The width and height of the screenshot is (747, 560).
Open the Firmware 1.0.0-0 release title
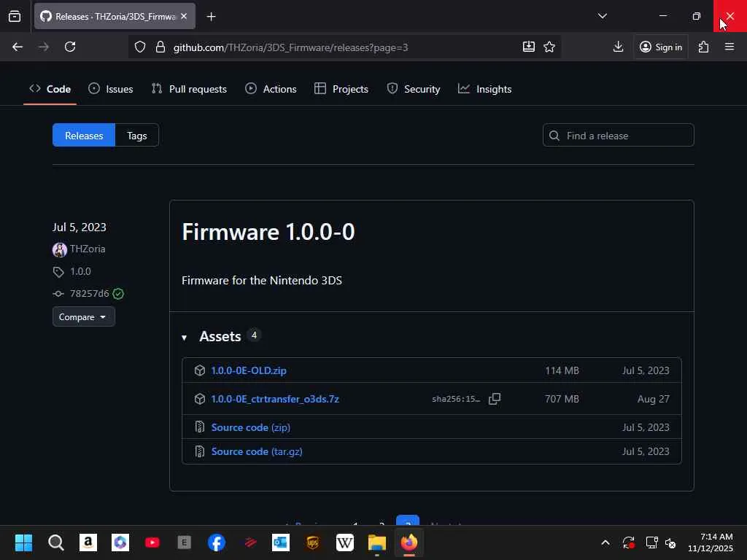click(268, 232)
